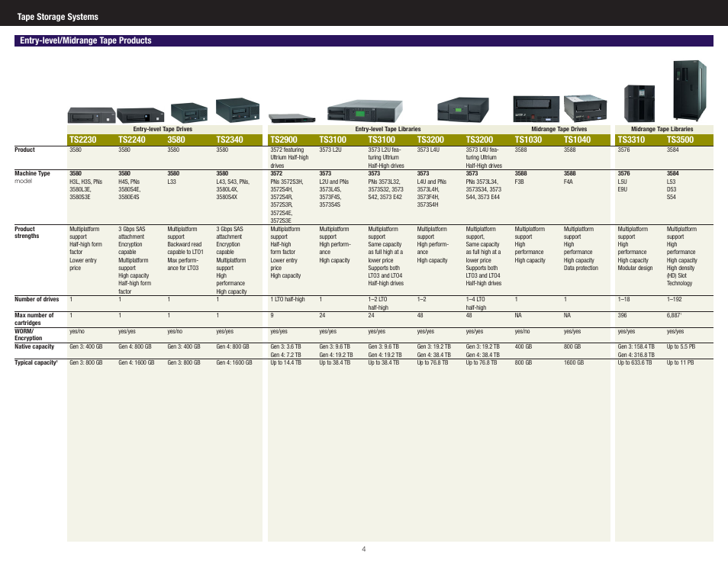Click the '1–18' number of drives cell
Image resolution: width=728 pixels, height=563 pixels.
(x=623, y=299)
